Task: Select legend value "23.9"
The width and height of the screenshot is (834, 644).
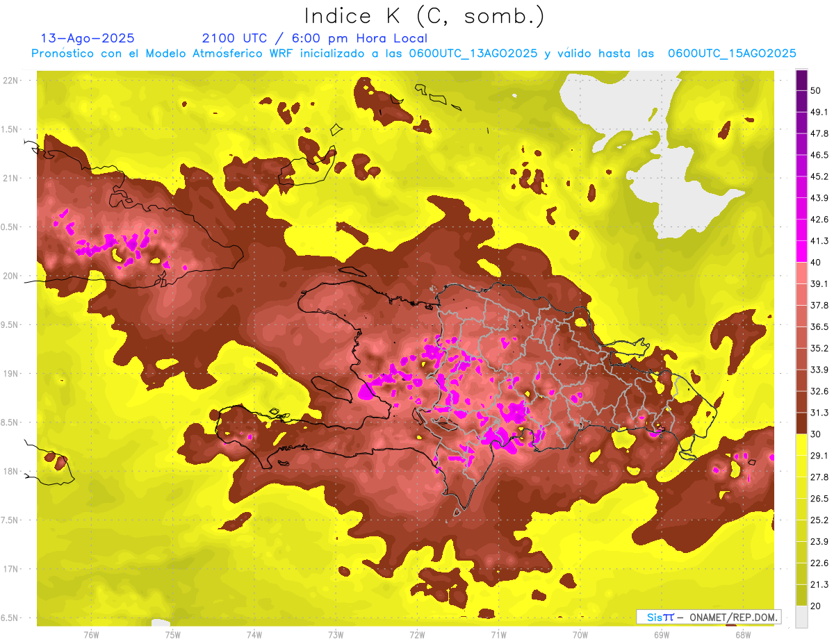Action: [819, 542]
